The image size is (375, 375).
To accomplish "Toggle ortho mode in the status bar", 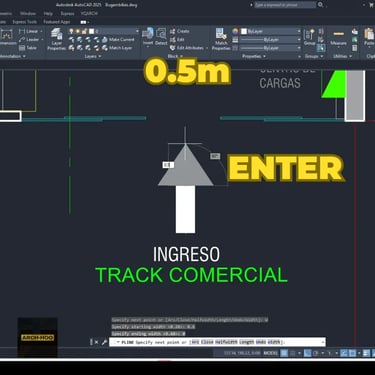I will point(308,353).
